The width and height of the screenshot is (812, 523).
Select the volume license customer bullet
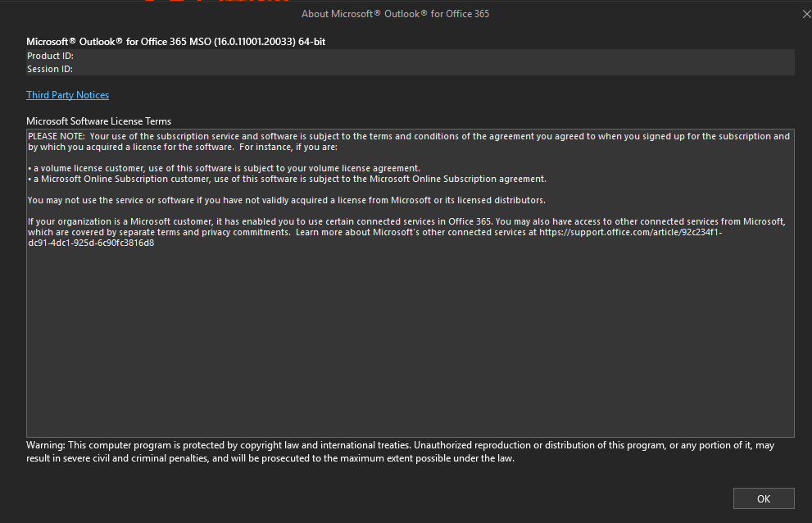224,169
